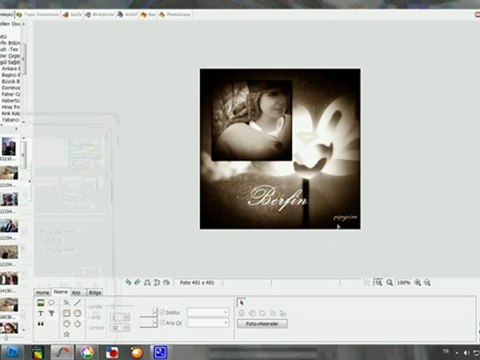Image resolution: width=480 pixels, height=360 pixels.
Task: Click the 100% zoom level button
Action: coord(403,282)
